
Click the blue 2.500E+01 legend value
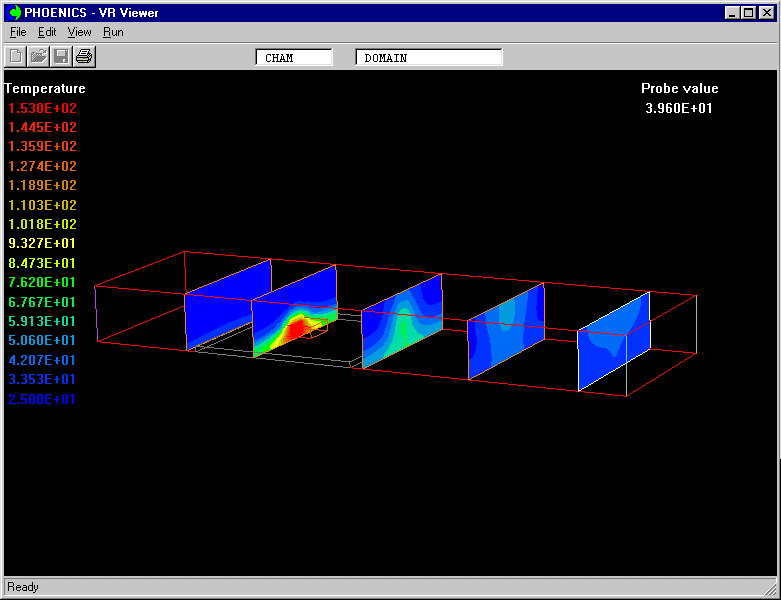tap(42, 399)
